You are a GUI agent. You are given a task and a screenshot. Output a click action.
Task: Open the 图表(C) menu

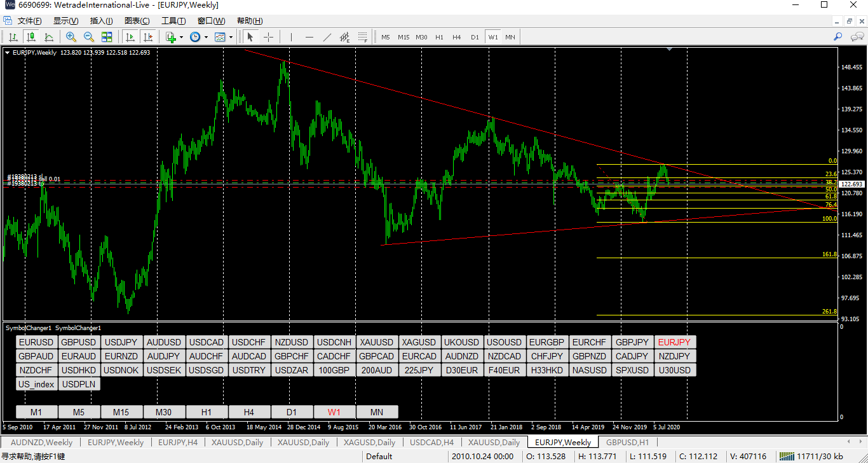[137, 21]
